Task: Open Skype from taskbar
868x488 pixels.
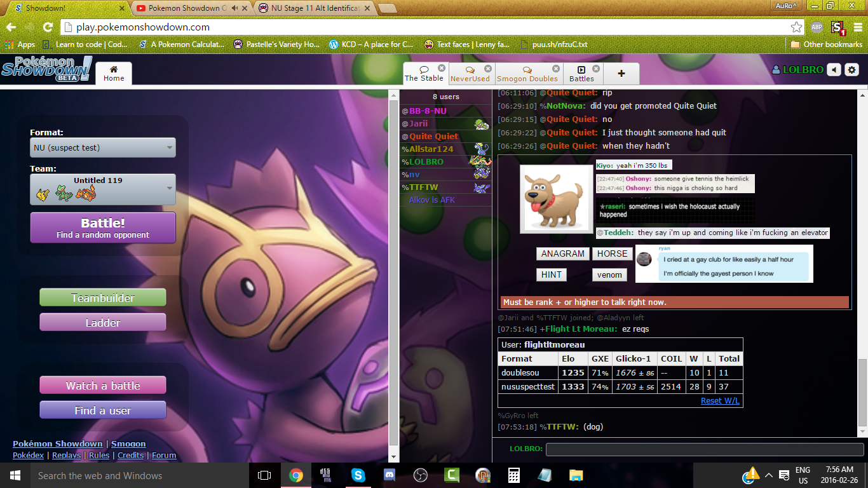Action: [358, 475]
